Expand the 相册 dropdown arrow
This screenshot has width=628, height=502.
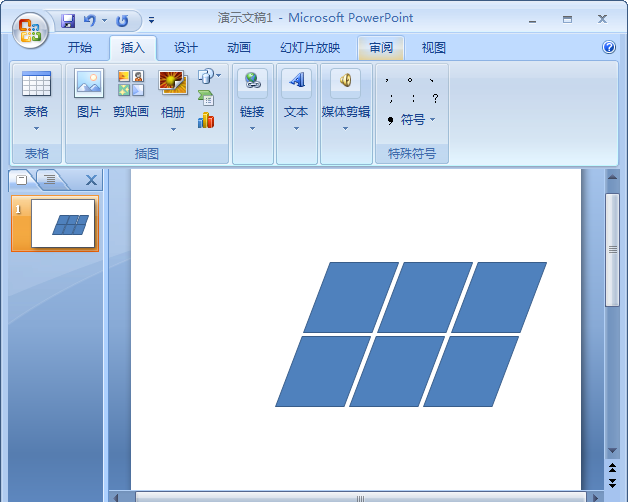[x=173, y=129]
